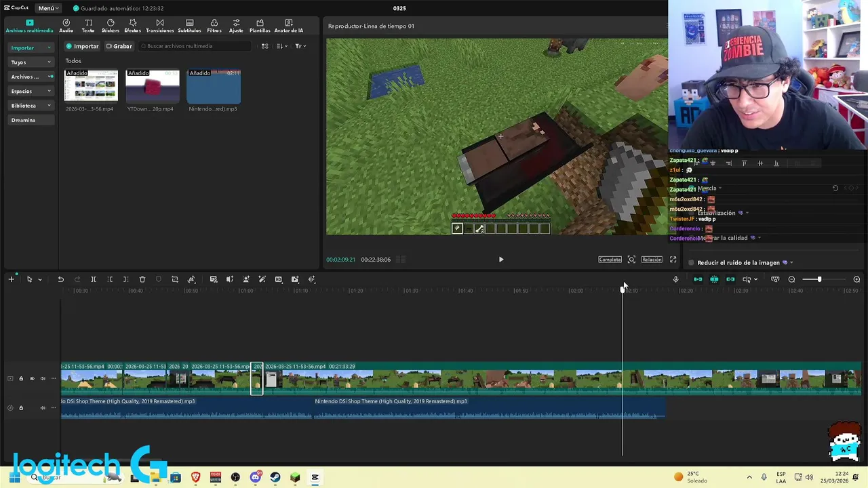Click the voice waveform icon in timeline toolbar
Image resolution: width=868 pixels, height=488 pixels.
pos(311,279)
